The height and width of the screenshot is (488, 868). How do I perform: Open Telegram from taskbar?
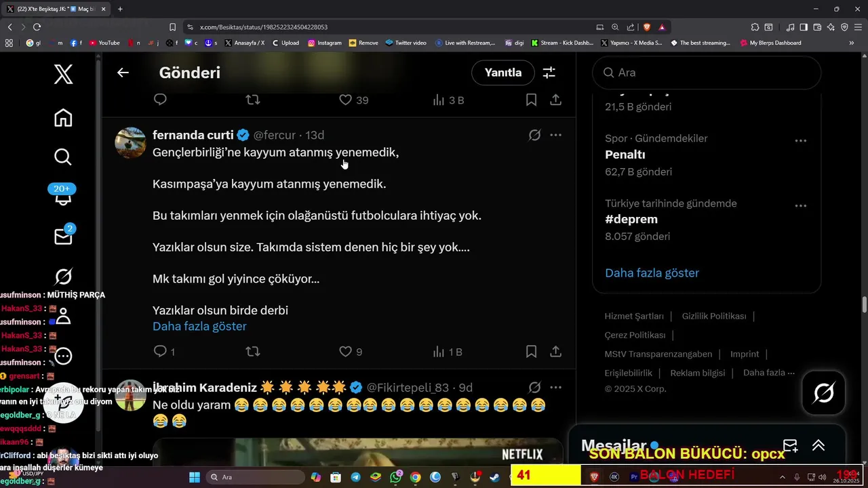pyautogui.click(x=355, y=477)
